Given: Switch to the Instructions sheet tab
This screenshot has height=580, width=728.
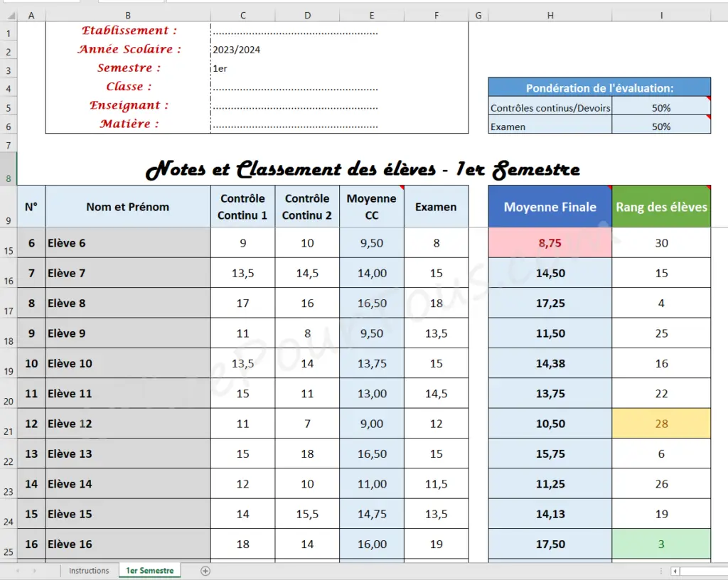Looking at the screenshot, I should [x=88, y=570].
